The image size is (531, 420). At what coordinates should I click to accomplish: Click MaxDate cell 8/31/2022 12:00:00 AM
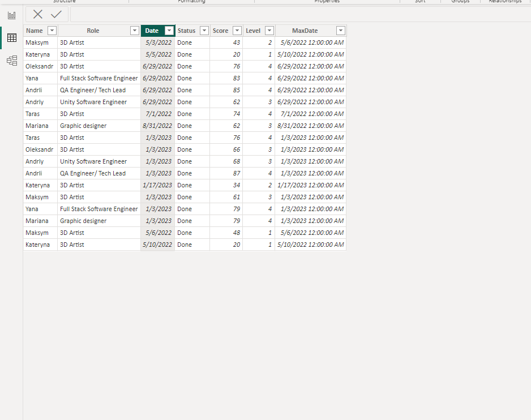coord(311,126)
